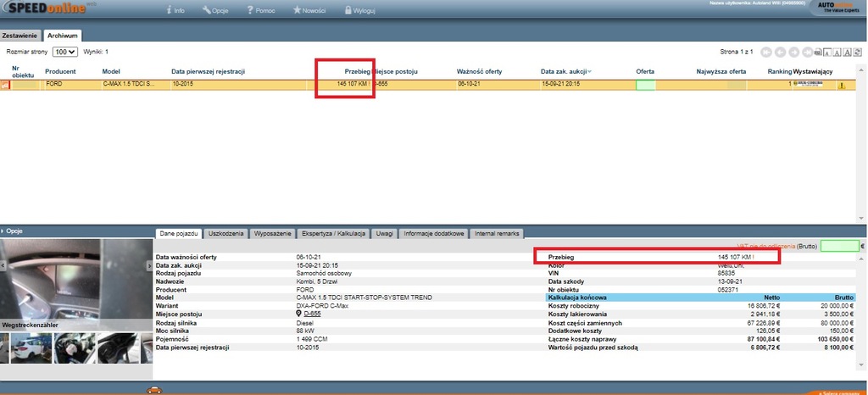Expand the Opcje panel

(x=13, y=231)
